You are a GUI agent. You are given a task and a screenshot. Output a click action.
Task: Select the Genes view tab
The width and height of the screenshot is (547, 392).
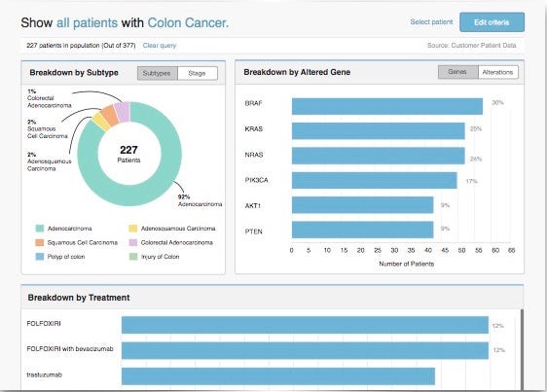[x=458, y=72]
